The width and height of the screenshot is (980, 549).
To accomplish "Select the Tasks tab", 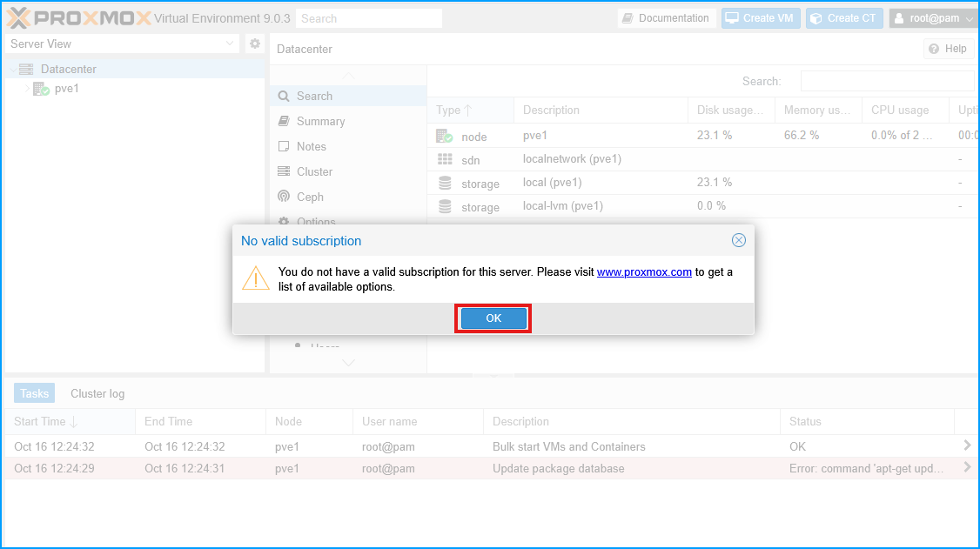I will coord(33,392).
